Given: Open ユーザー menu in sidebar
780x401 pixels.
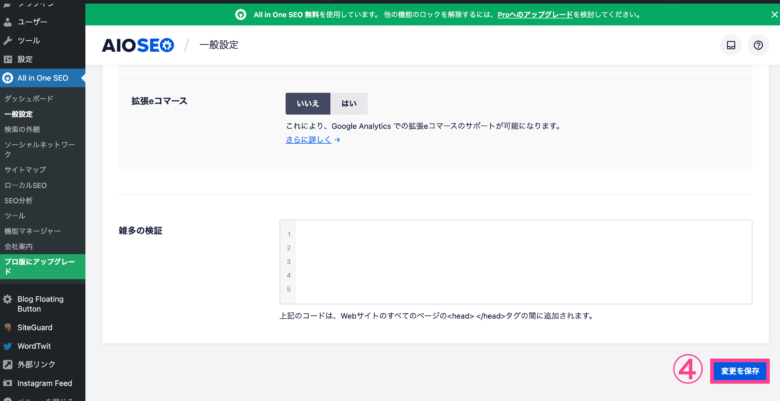Looking at the screenshot, I should tap(32, 22).
